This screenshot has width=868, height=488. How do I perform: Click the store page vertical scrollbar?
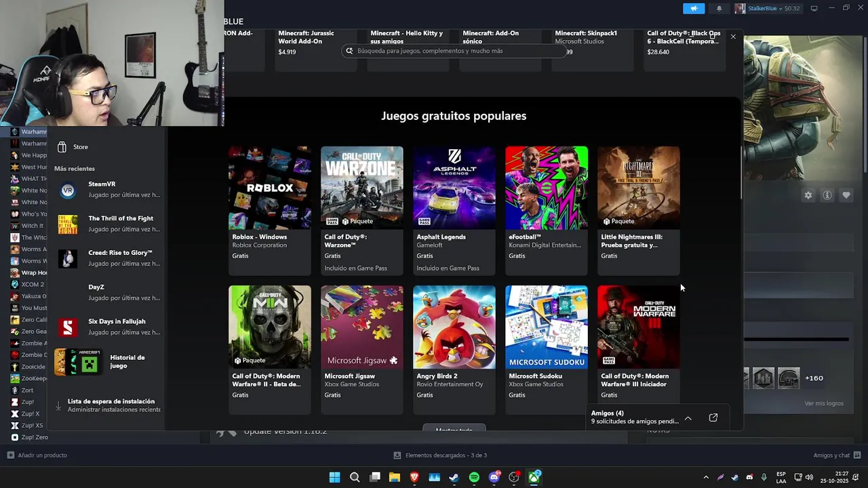(x=741, y=173)
